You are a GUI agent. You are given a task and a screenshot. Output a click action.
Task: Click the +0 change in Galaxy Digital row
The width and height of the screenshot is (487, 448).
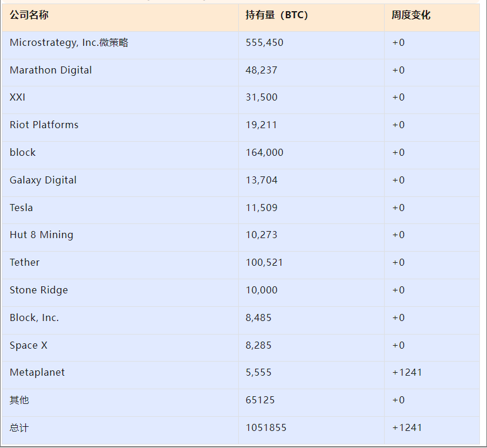[399, 180]
